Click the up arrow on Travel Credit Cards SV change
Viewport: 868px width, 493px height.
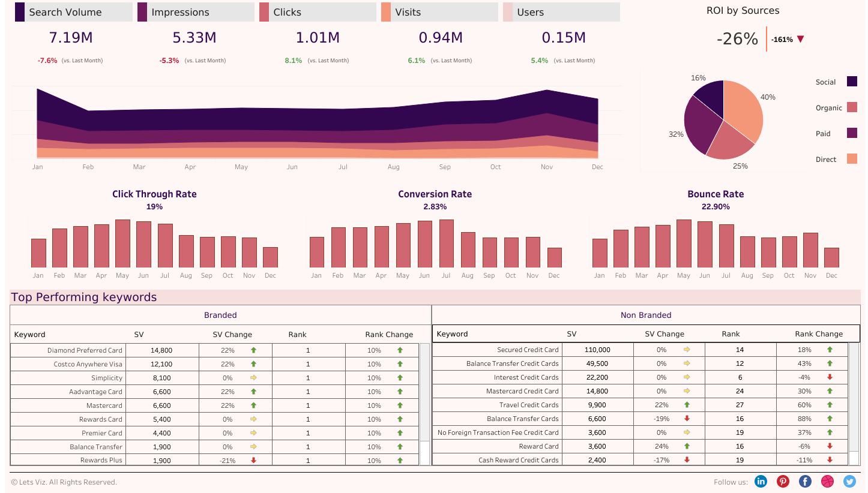point(688,405)
